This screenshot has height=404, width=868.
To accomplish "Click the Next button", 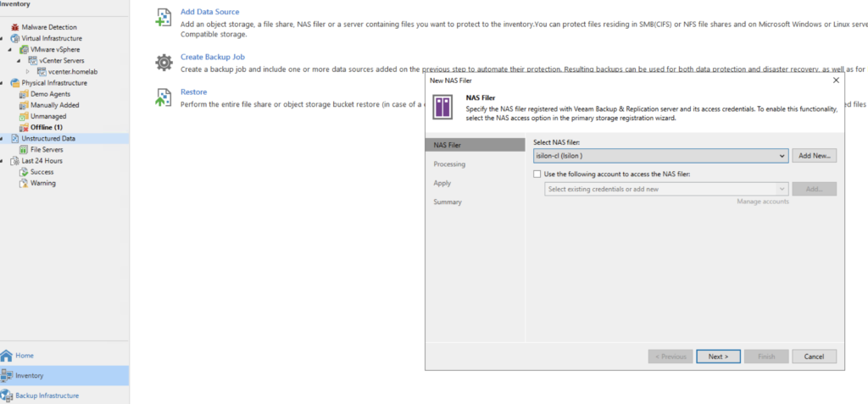I will tap(718, 357).
